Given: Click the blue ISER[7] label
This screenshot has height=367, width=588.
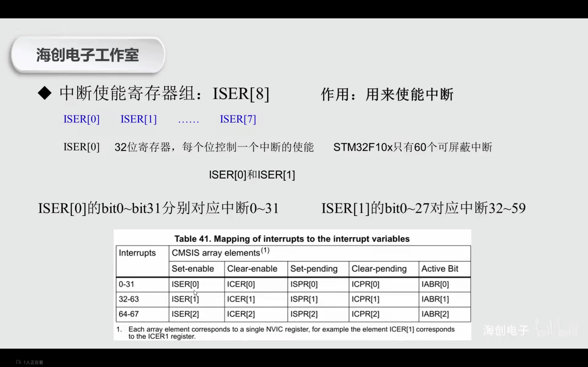Looking at the screenshot, I should click(x=238, y=119).
